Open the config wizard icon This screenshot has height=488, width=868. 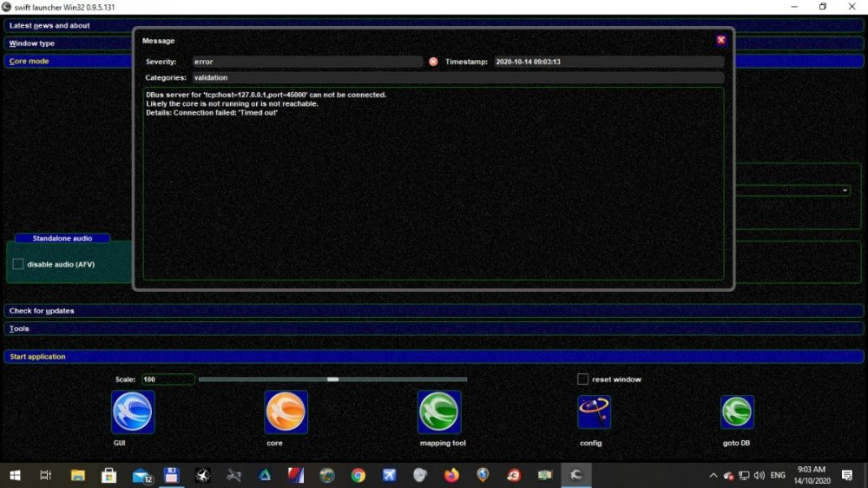(x=594, y=412)
